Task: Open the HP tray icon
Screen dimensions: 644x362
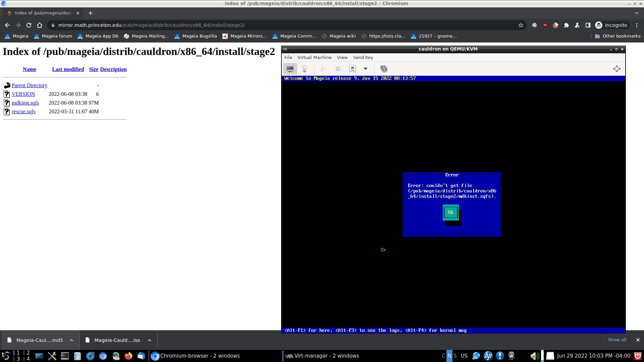Action: 488,356
